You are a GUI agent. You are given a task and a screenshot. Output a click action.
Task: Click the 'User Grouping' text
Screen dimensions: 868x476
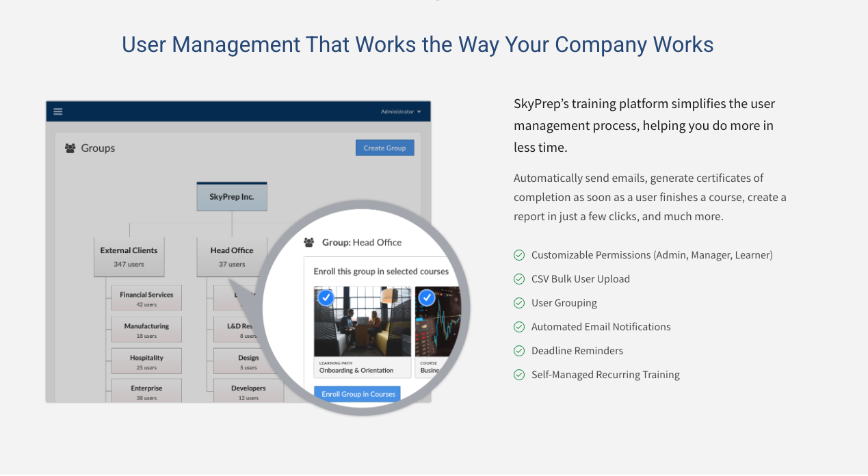pos(564,303)
